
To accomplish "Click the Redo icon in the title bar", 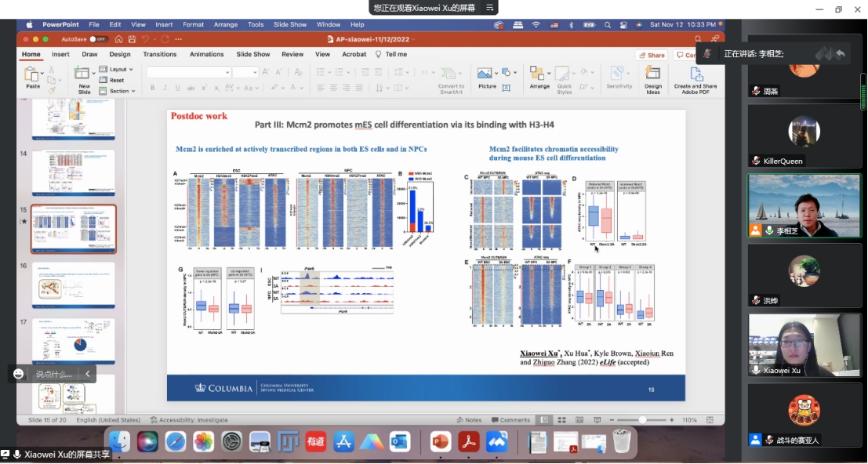I will 165,39.
